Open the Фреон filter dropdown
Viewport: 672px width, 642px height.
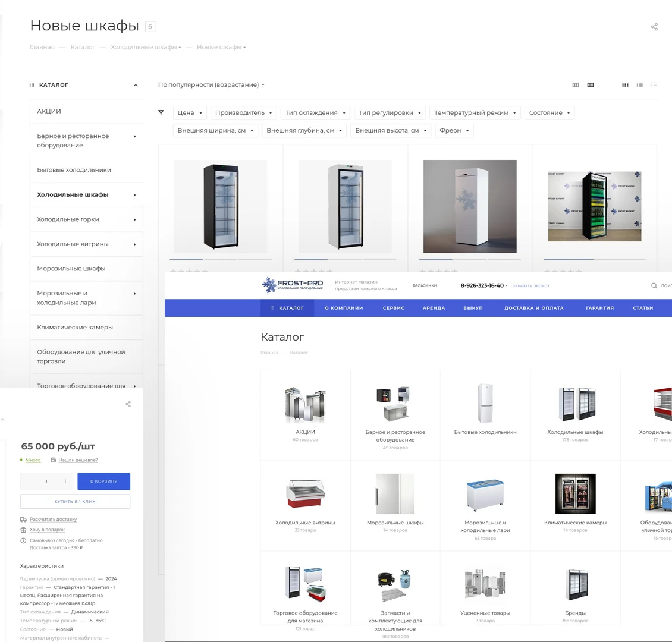click(454, 131)
